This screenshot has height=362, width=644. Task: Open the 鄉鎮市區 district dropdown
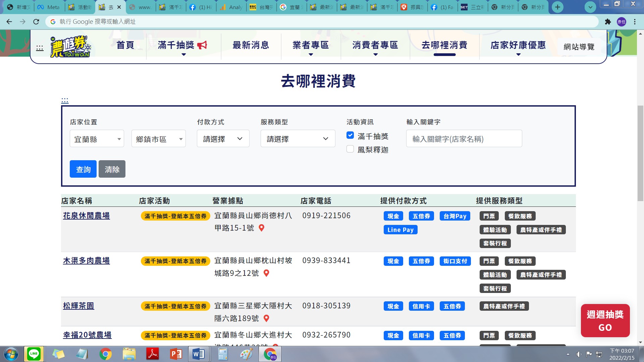tap(159, 139)
